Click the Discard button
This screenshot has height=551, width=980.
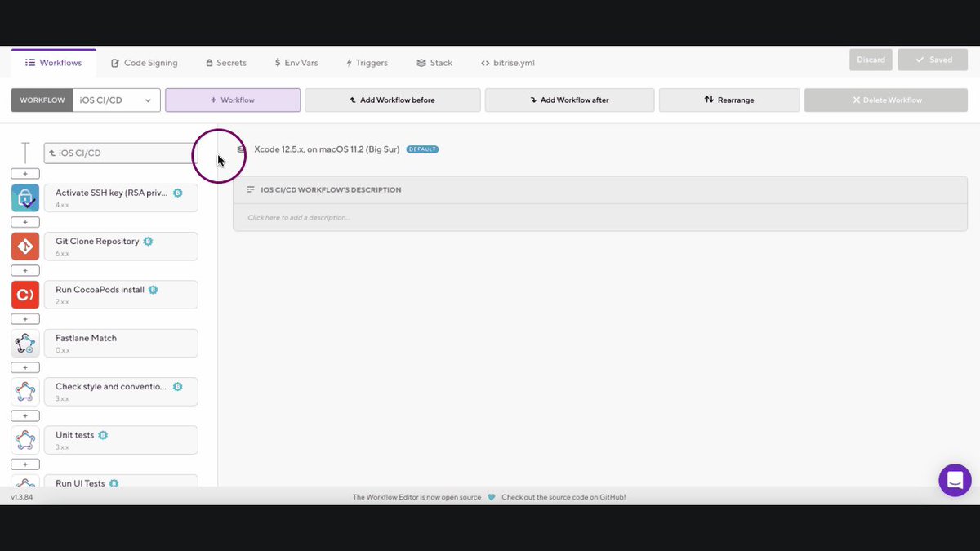click(x=871, y=60)
